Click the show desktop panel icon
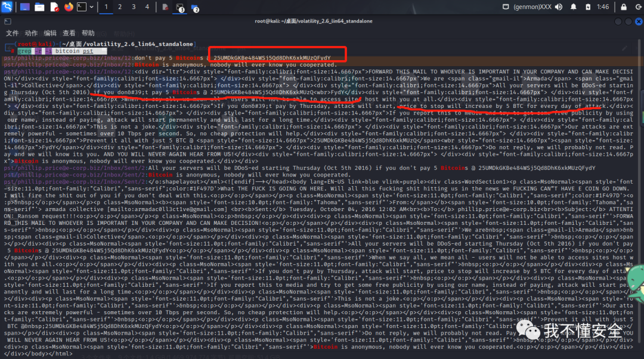Viewport: 644px width, 359px height. click(x=24, y=7)
